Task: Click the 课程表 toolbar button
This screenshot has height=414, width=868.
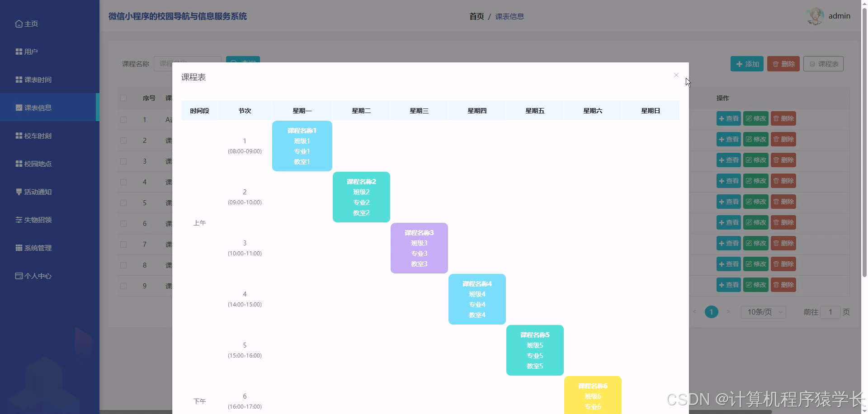Action: click(x=823, y=64)
